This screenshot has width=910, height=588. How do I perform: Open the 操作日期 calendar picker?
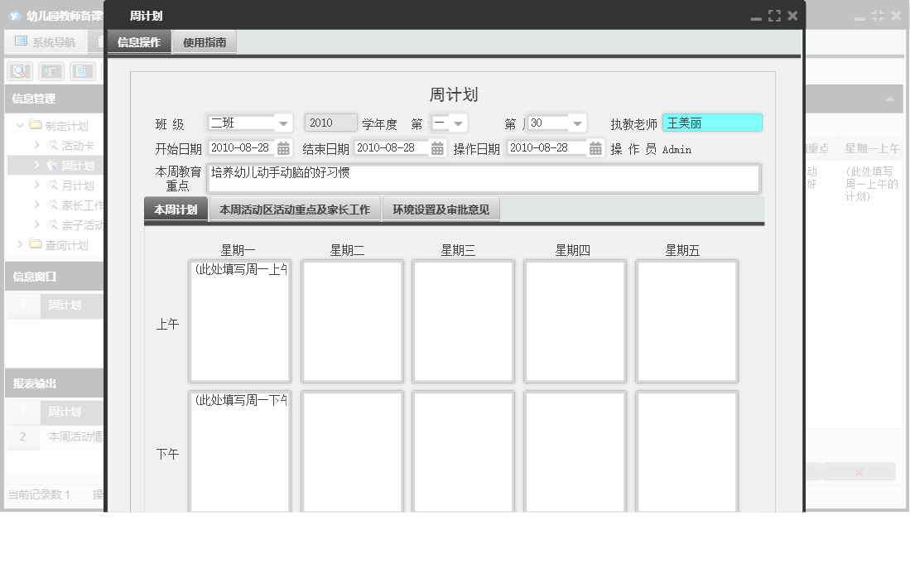(595, 148)
